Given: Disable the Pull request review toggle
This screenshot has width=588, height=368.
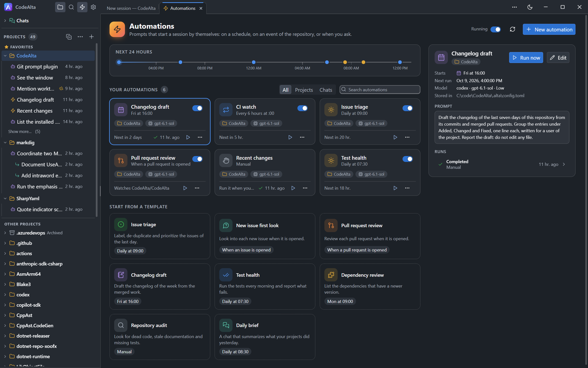Looking at the screenshot, I should pos(197,159).
